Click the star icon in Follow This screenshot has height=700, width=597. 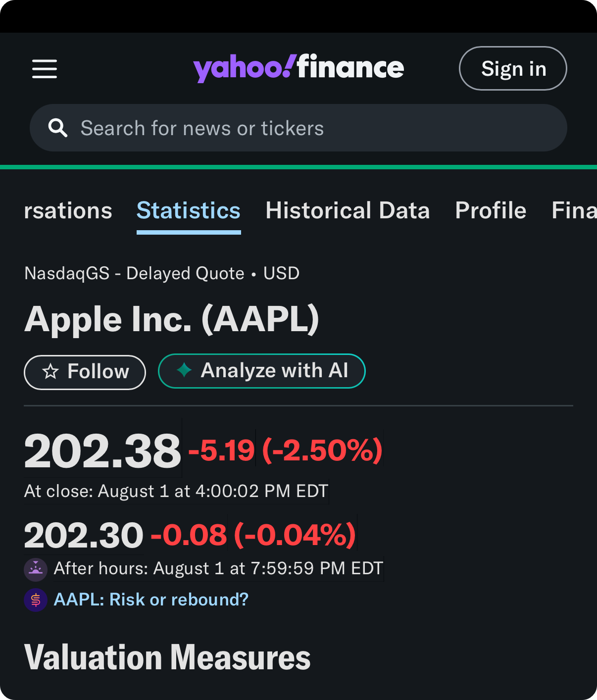[x=50, y=371]
